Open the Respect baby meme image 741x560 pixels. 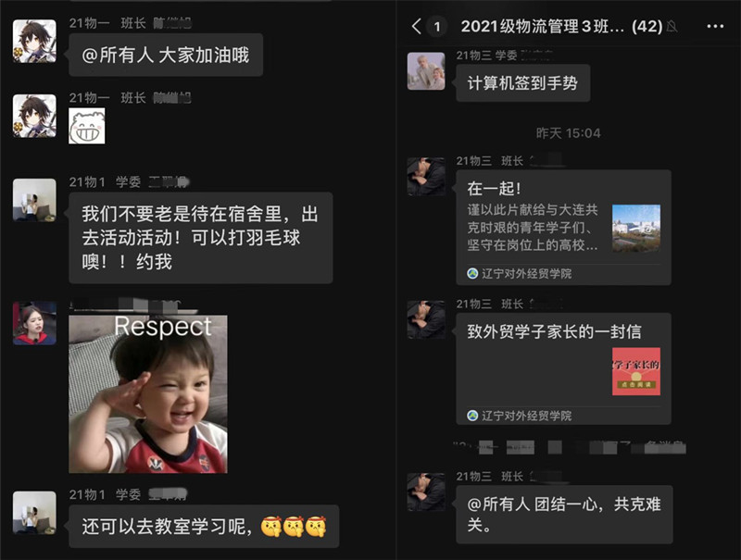click(x=148, y=394)
